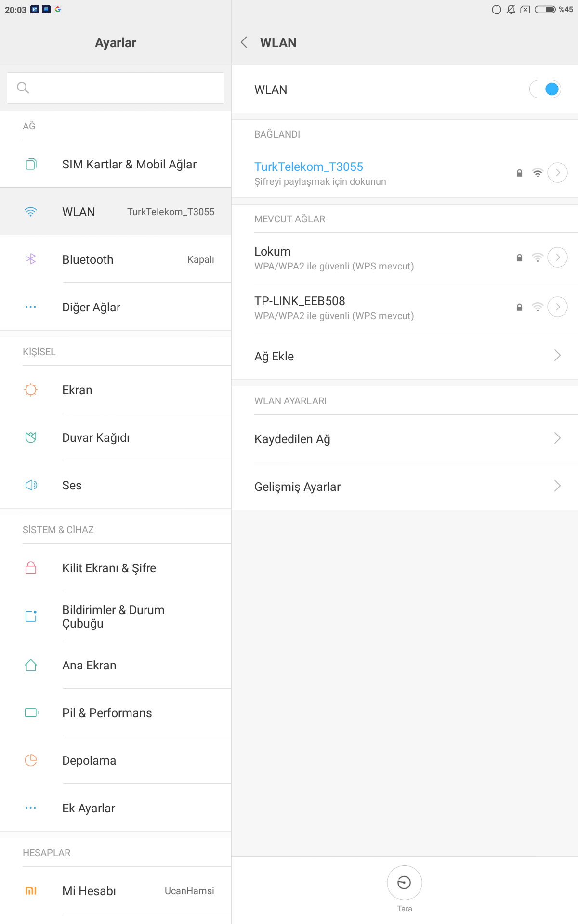Click the search magnifier icon in Ayarlar
The height and width of the screenshot is (924, 578).
(23, 88)
